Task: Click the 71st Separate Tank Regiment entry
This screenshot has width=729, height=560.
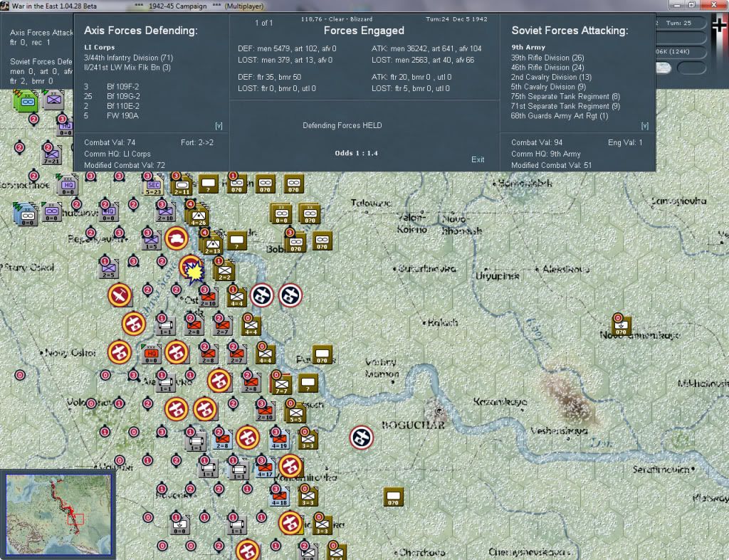Action: point(565,107)
